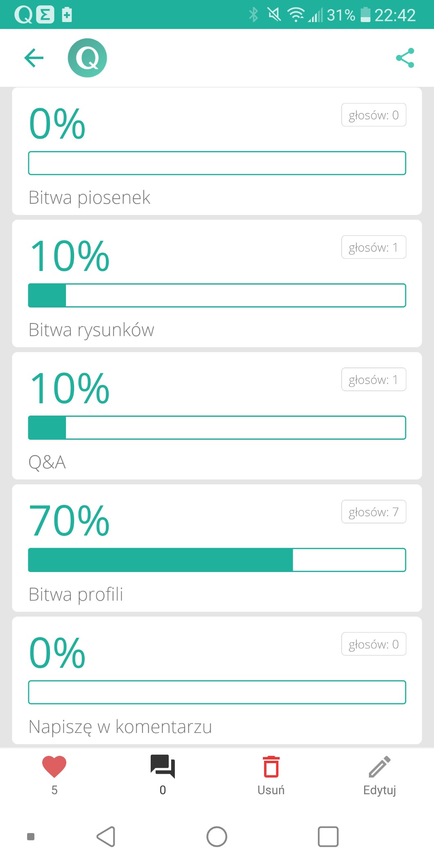Tap the Napiszę w komentarzu option label
Image resolution: width=434 pixels, height=868 pixels.
[120, 727]
